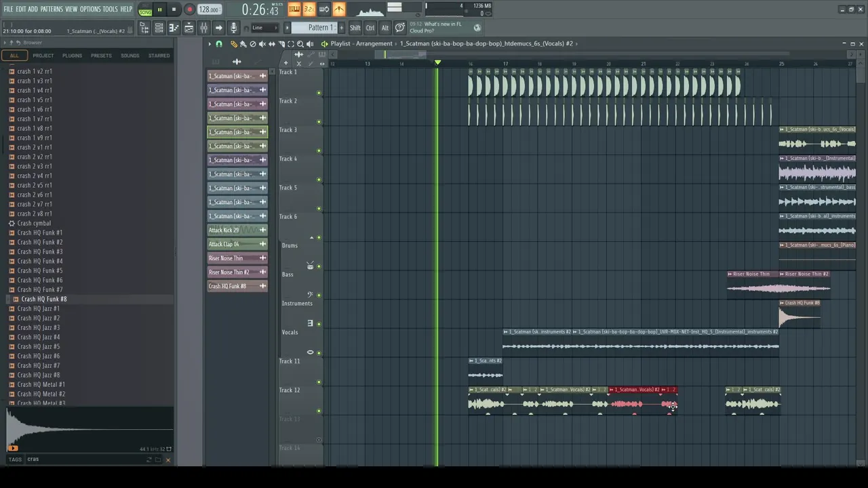Mute Track 12 with green dot
This screenshot has height=488, width=868.
click(x=319, y=411)
